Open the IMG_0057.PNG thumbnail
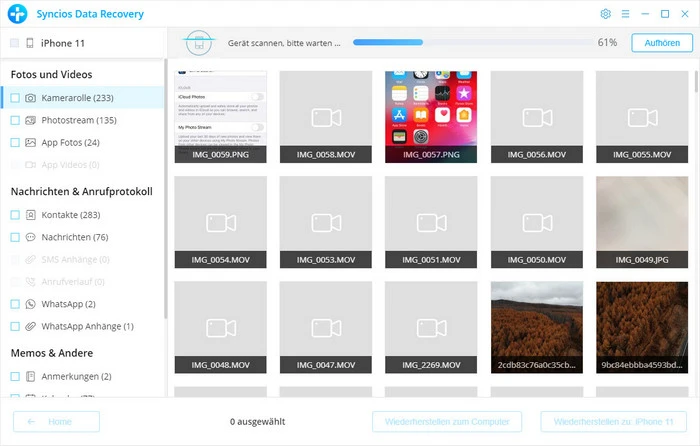This screenshot has width=700, height=446. point(431,117)
